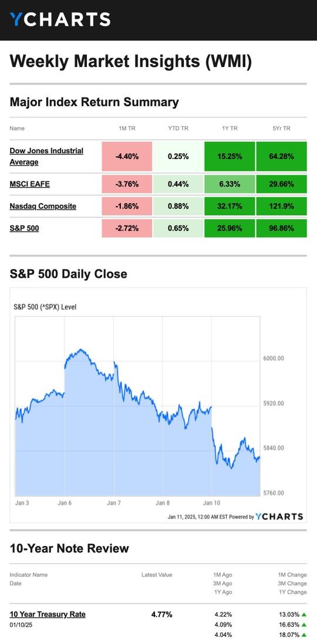Click the Dow Jones -4.40% red cell
Screen dimensions: 317x644
click(127, 157)
